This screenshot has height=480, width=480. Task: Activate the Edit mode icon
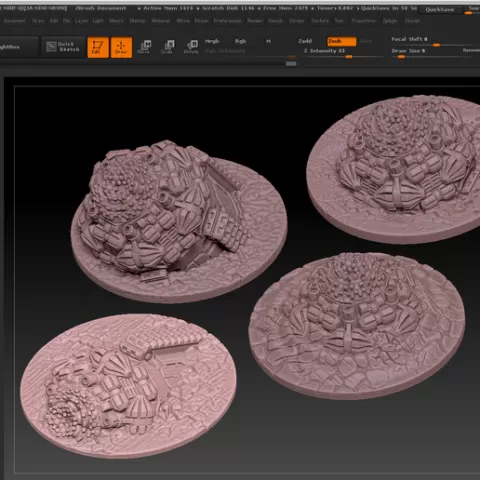(x=98, y=47)
